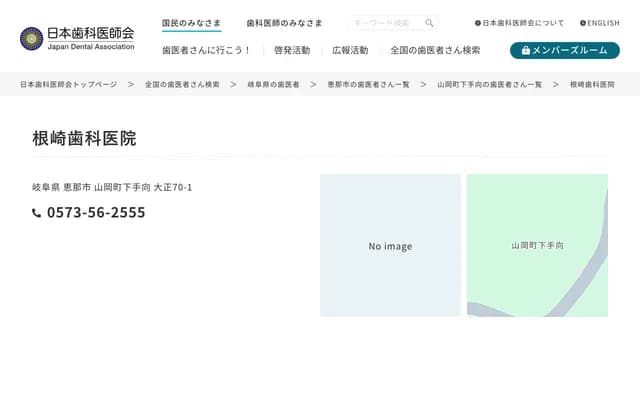Open the メンバーズルーム button
Screen dimensions: 640x400
[564, 50]
